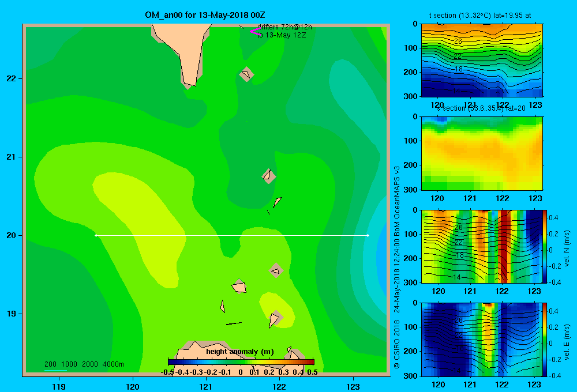Select the magenta drifter track marker

254,32
